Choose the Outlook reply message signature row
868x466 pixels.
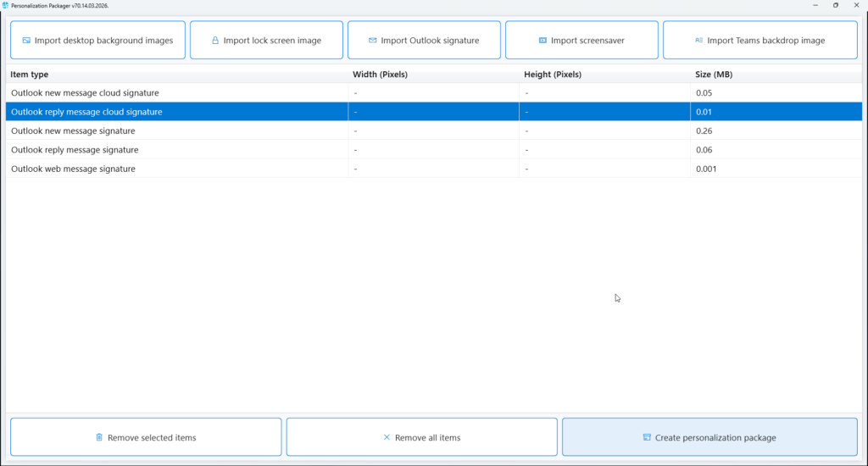75,150
